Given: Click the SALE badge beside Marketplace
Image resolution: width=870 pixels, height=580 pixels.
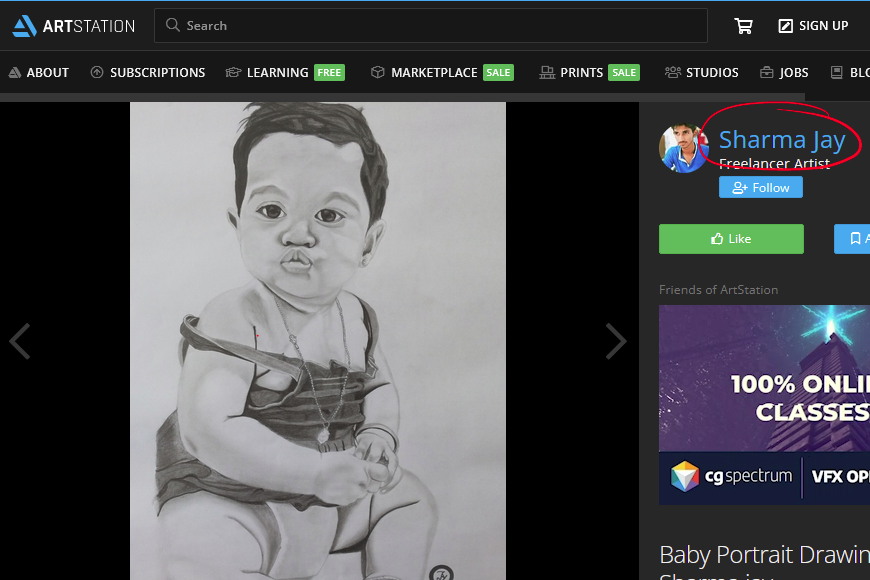Looking at the screenshot, I should 498,73.
